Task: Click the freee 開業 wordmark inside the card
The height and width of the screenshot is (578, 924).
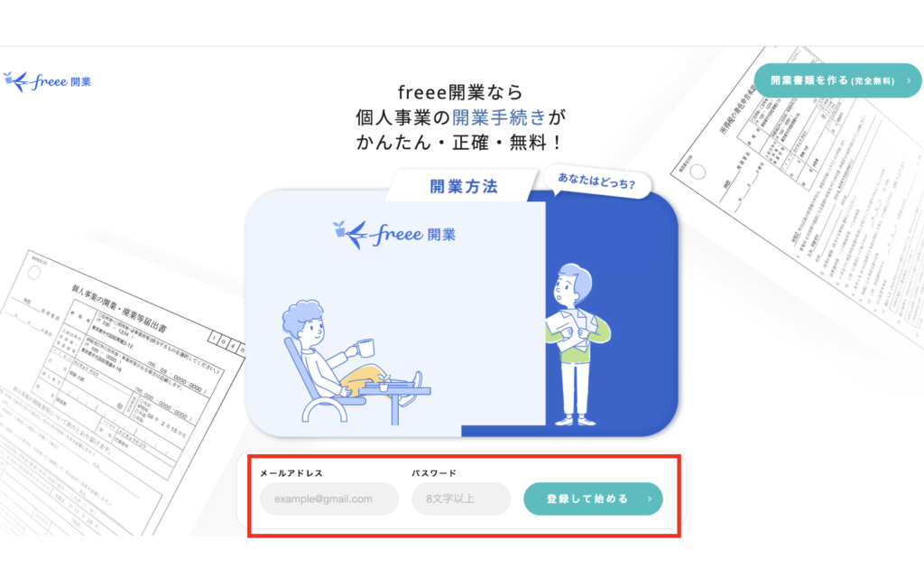Action: click(x=414, y=234)
